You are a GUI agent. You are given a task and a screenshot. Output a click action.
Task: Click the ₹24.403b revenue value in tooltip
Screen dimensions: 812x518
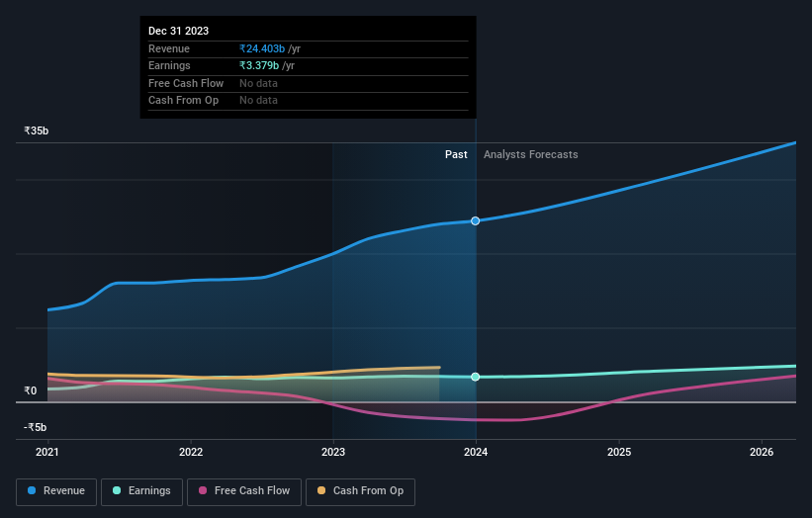pos(262,48)
